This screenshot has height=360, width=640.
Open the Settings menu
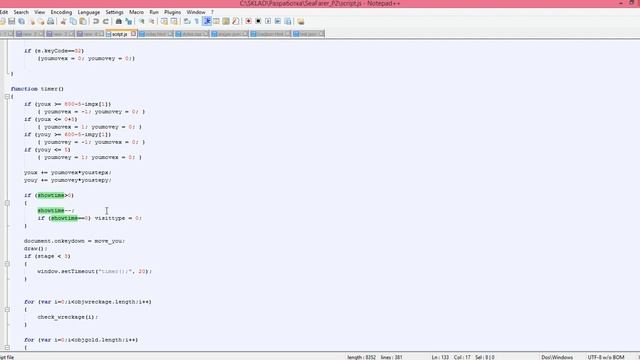(x=114, y=12)
